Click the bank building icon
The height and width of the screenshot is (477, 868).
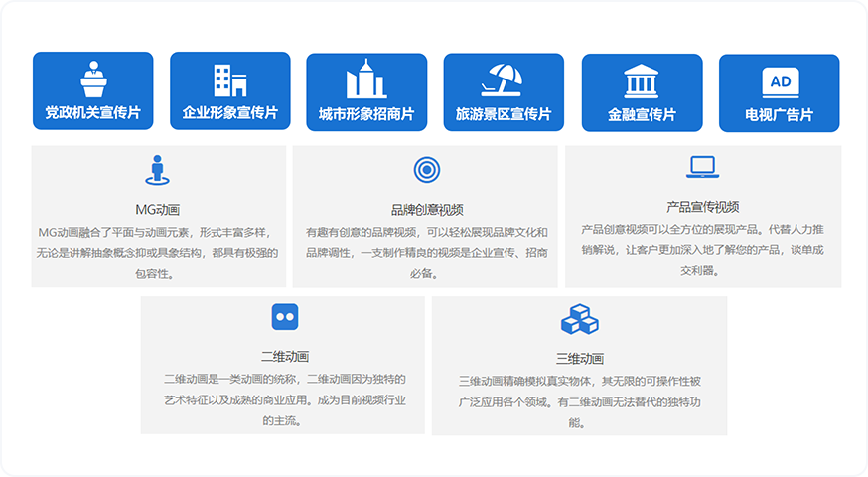pyautogui.click(x=641, y=80)
